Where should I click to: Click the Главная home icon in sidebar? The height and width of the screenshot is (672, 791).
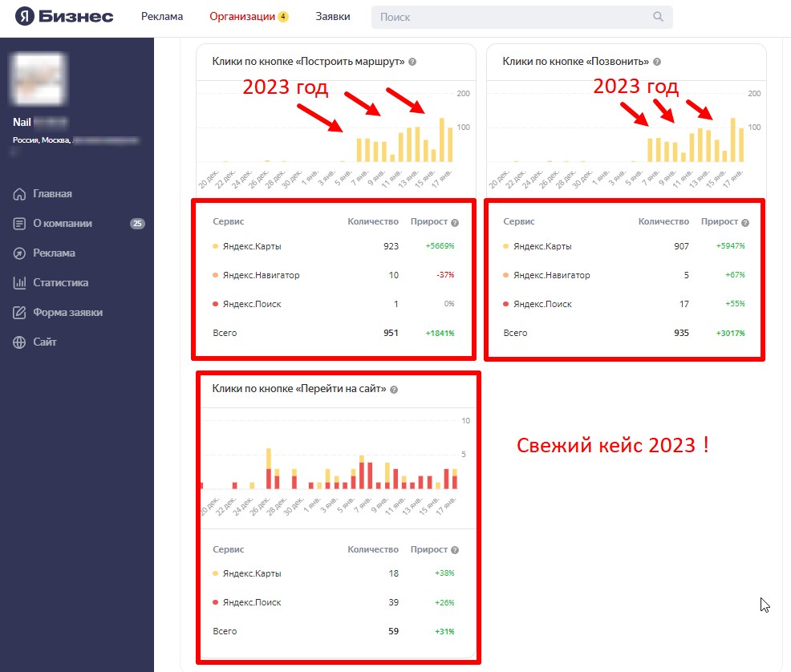20,194
